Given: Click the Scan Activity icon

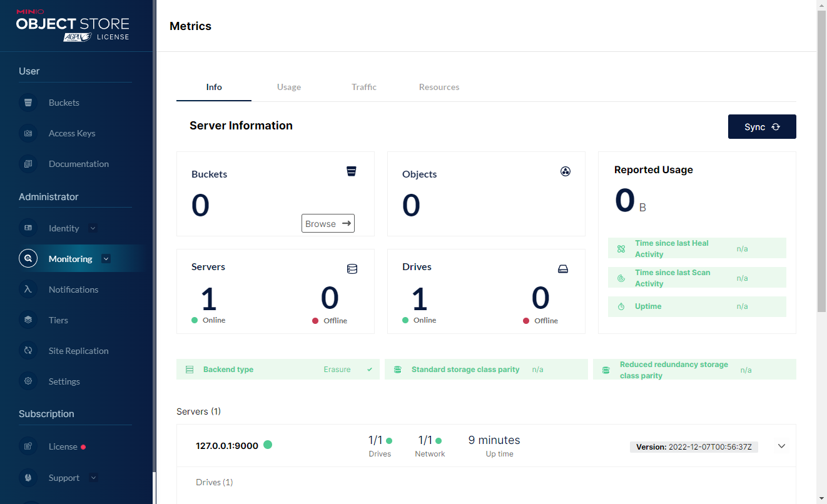Looking at the screenshot, I should click(x=621, y=278).
